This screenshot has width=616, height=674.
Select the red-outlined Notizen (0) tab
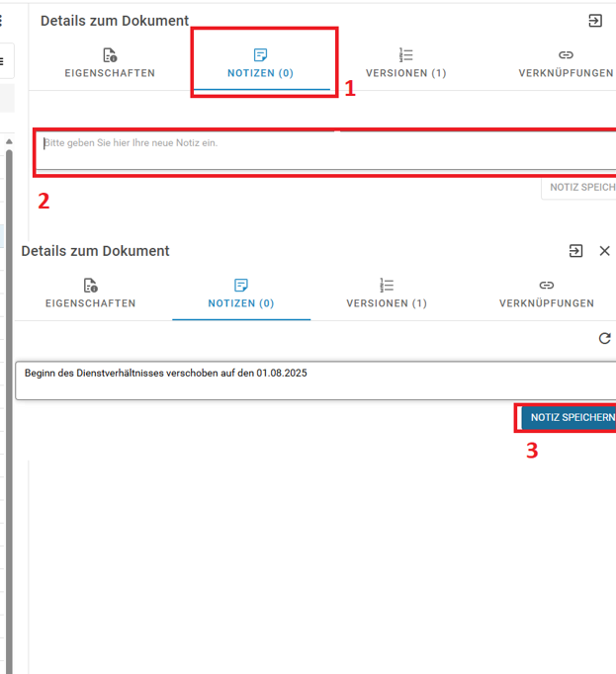click(x=261, y=63)
